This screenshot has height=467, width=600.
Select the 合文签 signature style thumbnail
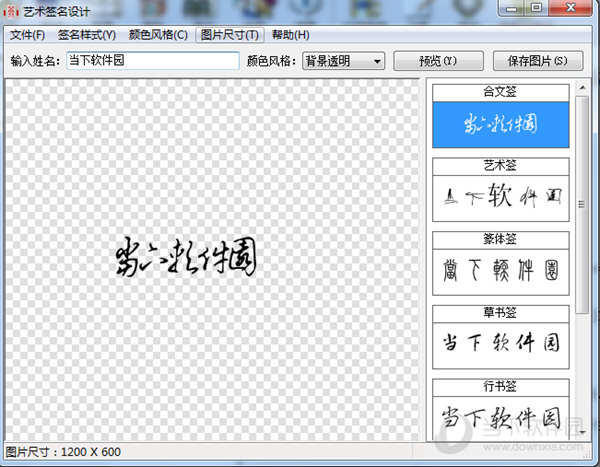click(x=500, y=124)
